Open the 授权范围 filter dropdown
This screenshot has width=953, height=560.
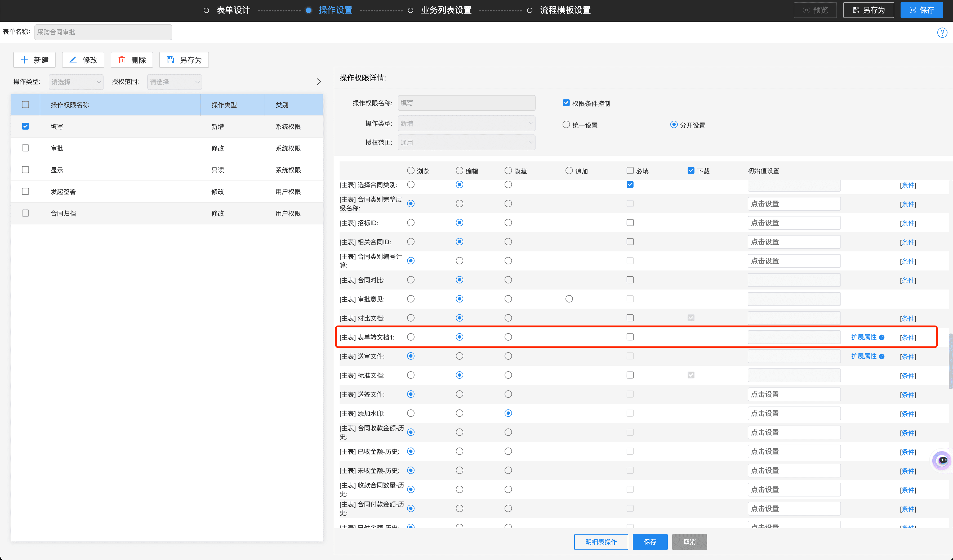click(174, 82)
